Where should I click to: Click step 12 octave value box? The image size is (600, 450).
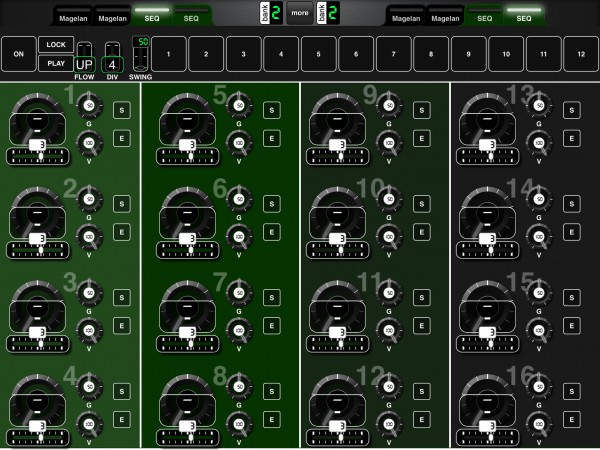tap(338, 426)
